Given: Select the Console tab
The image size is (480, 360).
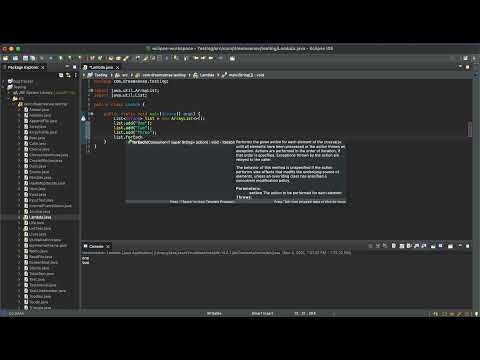Looking at the screenshot, I should (96, 246).
